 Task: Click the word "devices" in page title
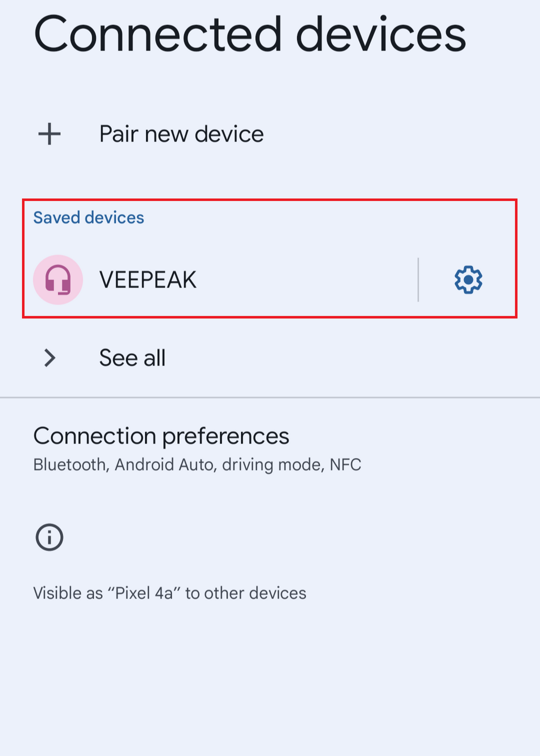pyautogui.click(x=381, y=35)
